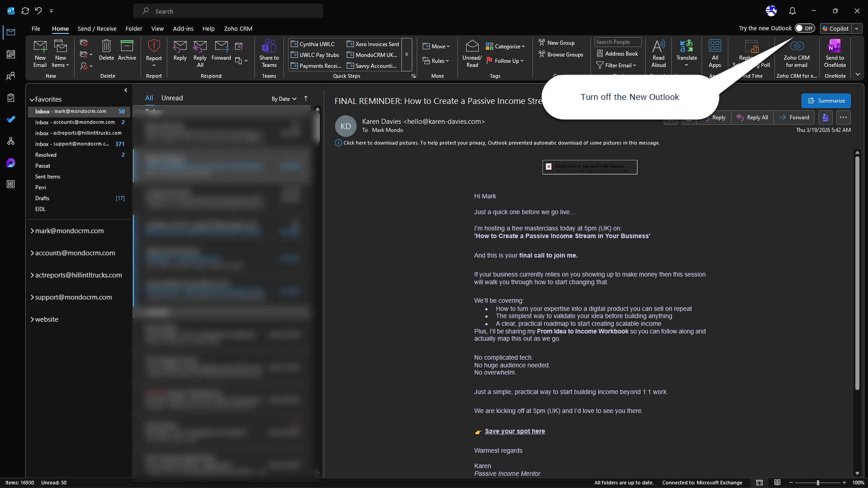Open Calendar from left sidebar
Image resolution: width=868 pixels, height=488 pixels.
pyautogui.click(x=11, y=54)
